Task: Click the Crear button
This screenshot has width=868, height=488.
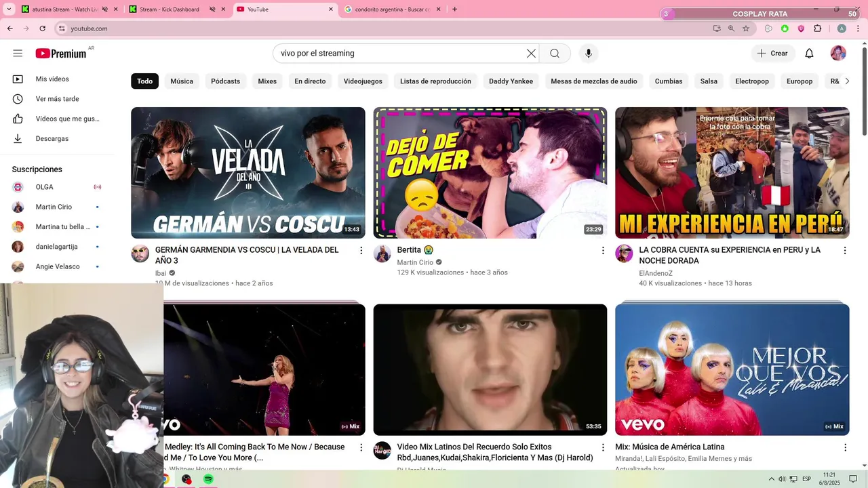Action: [772, 54]
